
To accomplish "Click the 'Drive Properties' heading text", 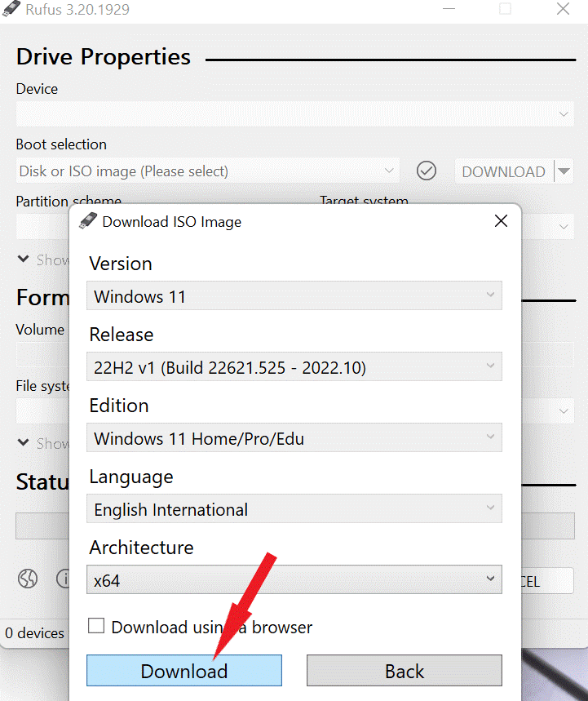I will pyautogui.click(x=104, y=57).
